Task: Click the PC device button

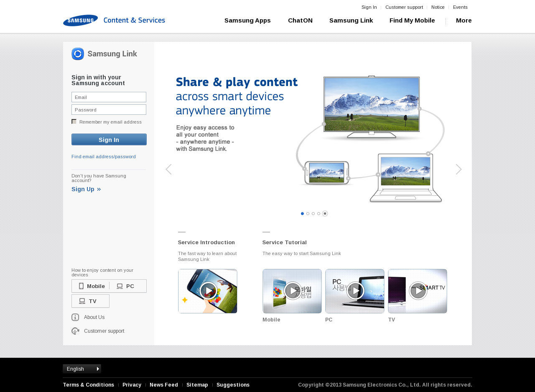Action: [128, 286]
